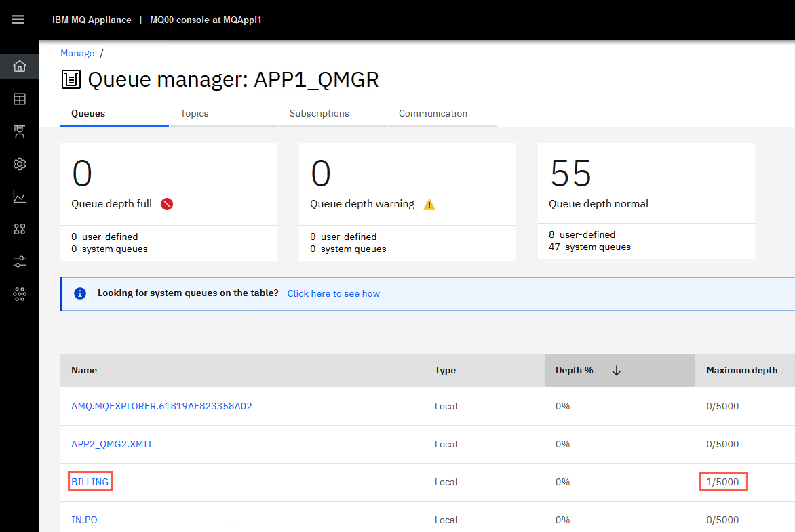Viewport: 795px width, 532px height.
Task: Click the 0/5000 value in IN.PO row
Action: point(722,520)
